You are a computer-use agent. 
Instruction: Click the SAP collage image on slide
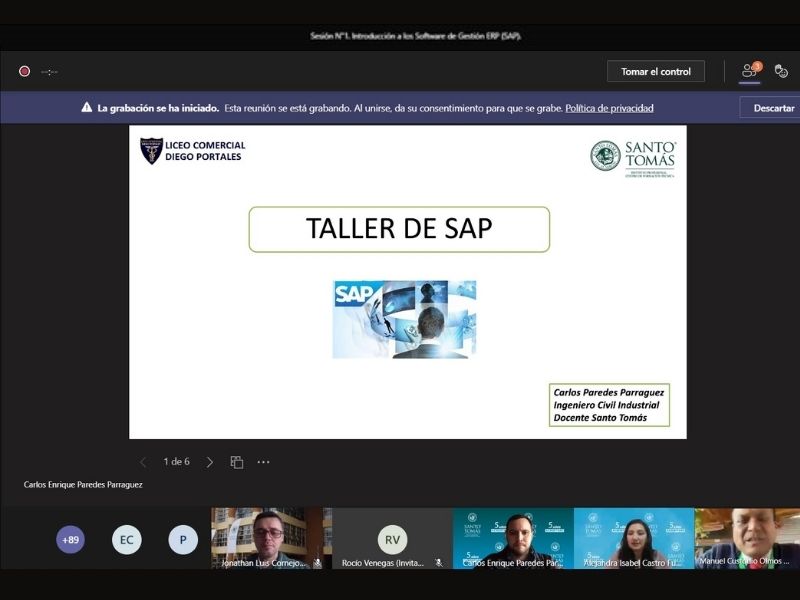(404, 319)
